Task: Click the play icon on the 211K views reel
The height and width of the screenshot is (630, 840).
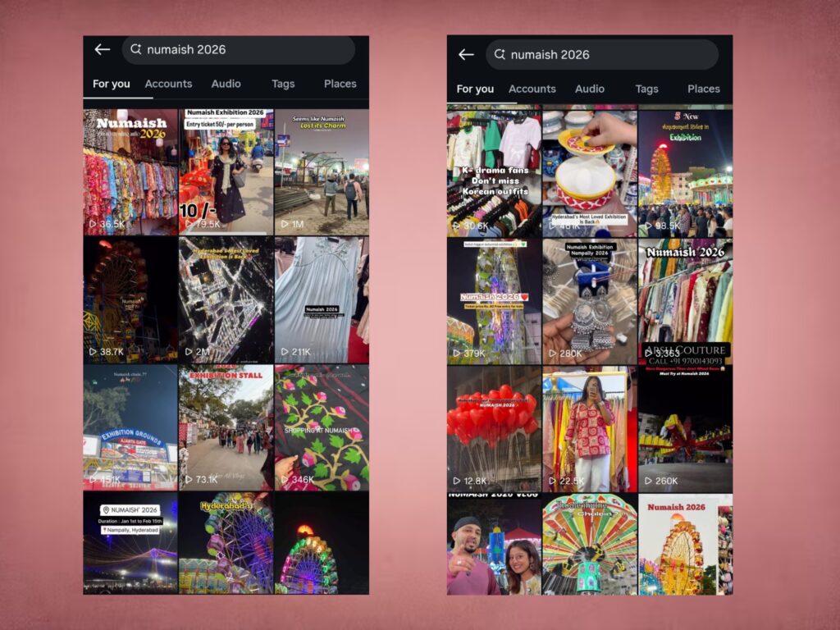Action: pyautogui.click(x=285, y=352)
